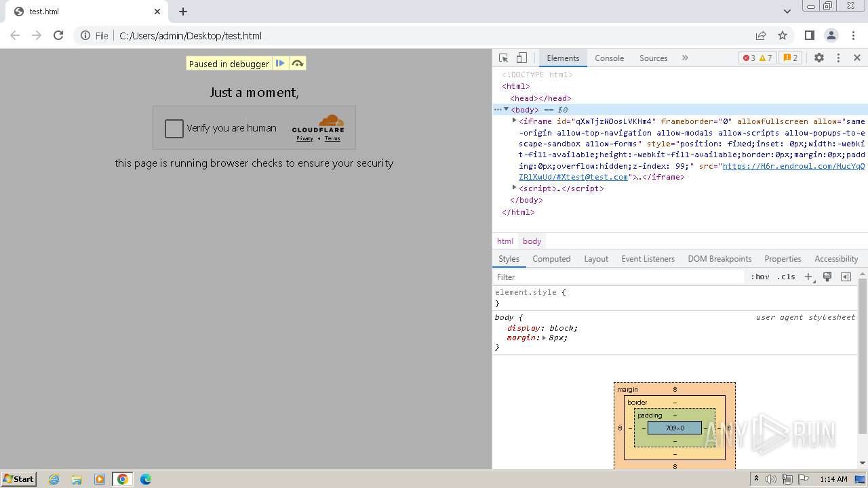Image resolution: width=868 pixels, height=488 pixels.
Task: Click the address bar file path
Action: pos(191,36)
